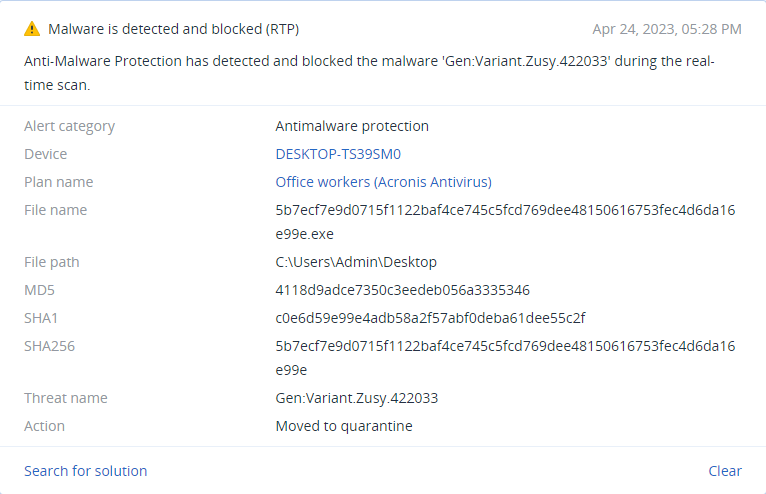
Task: Click the Alert category label
Action: [69, 126]
